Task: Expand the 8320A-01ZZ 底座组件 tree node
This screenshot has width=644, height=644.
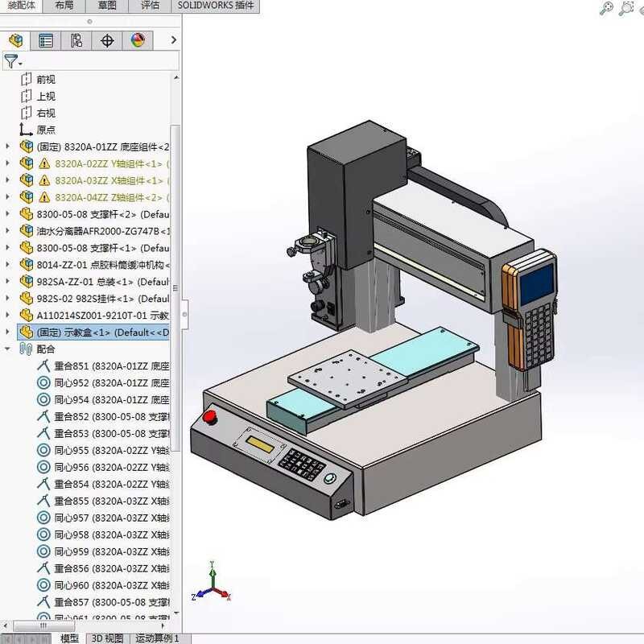Action: [8, 147]
